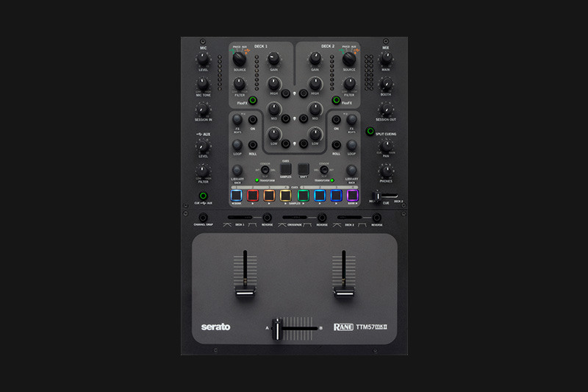Toggle the Split Cueing button
The image size is (588, 392).
click(x=370, y=132)
